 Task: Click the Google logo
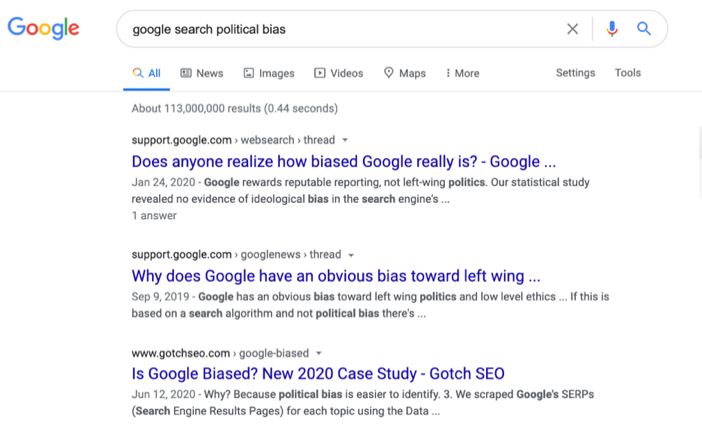coord(43,28)
